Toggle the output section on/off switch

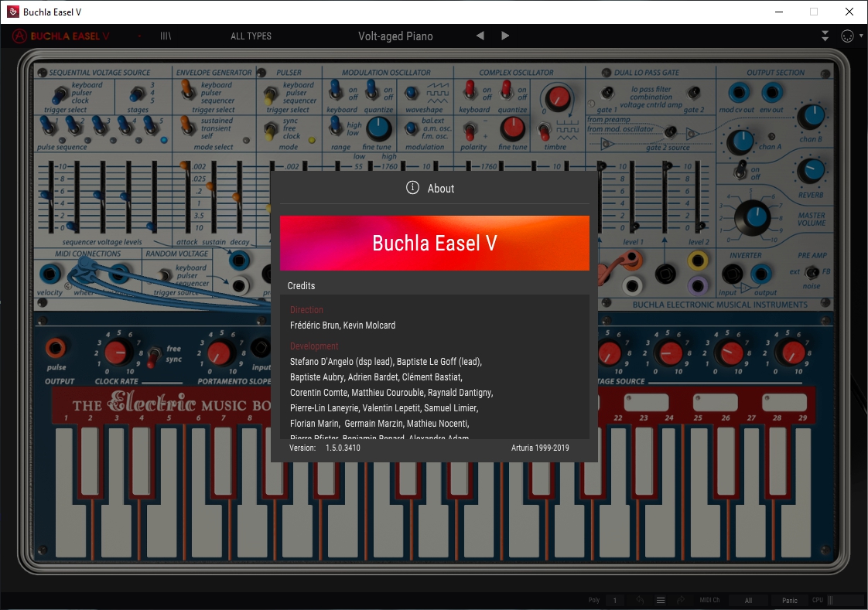coord(740,169)
